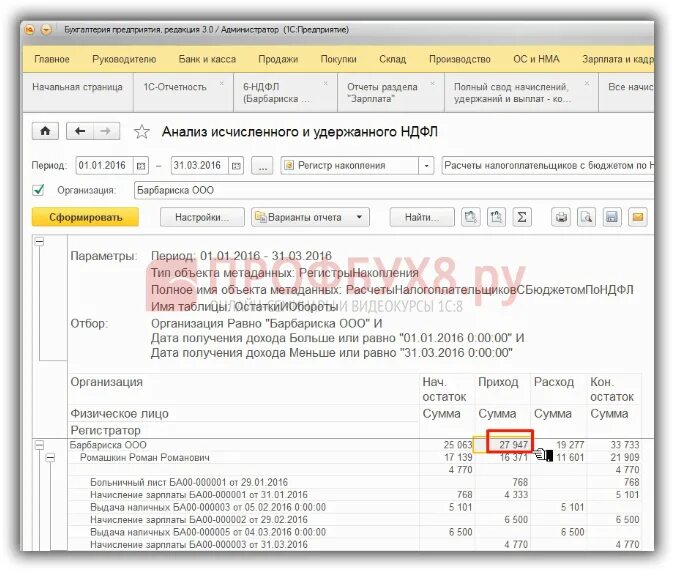The image size is (674, 571).
Task: Click the Найти... button
Action: click(x=422, y=217)
